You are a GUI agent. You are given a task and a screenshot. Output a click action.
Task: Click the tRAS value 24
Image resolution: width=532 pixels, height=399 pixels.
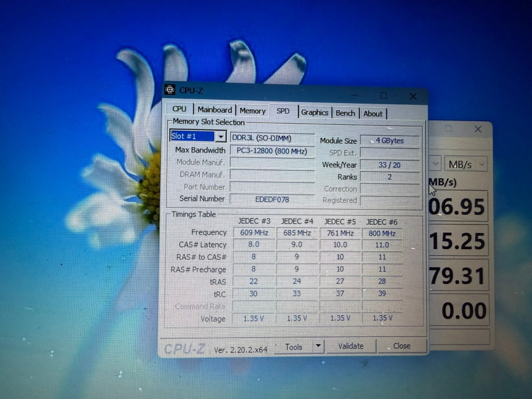click(x=297, y=281)
